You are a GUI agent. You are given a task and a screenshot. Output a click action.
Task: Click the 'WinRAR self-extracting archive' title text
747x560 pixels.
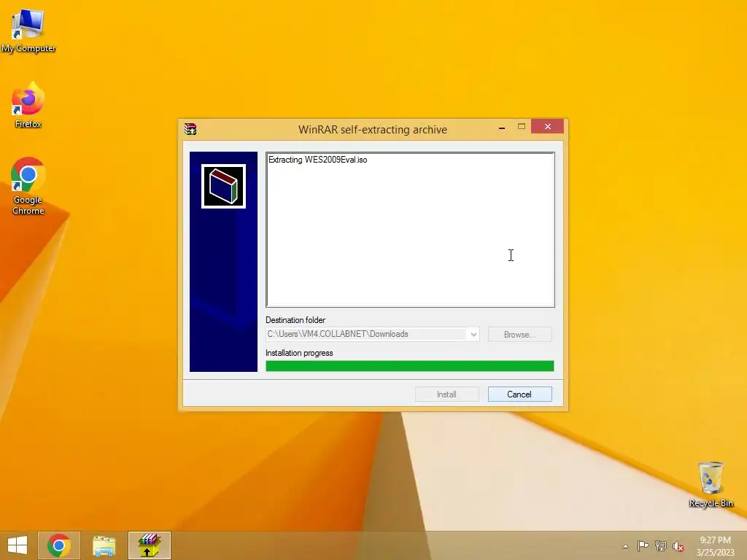[373, 130]
